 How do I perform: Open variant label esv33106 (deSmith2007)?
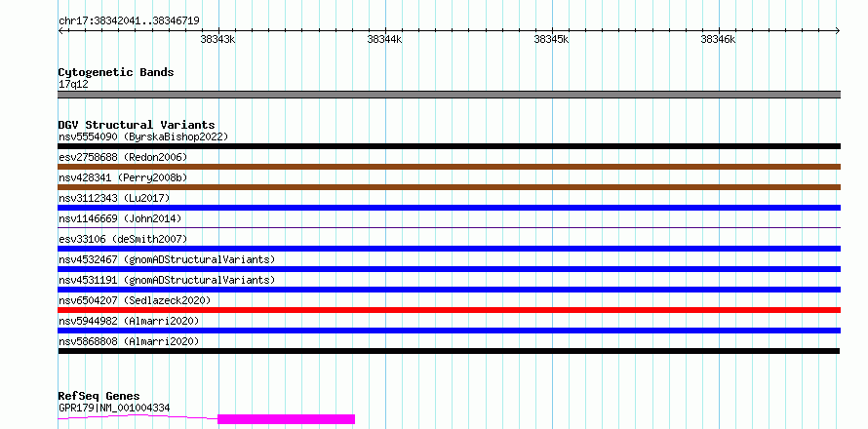click(123, 239)
